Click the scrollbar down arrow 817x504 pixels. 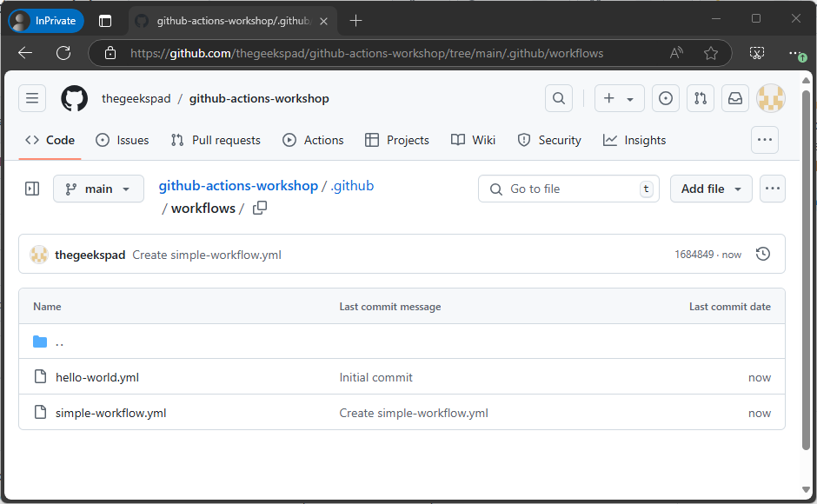806,490
